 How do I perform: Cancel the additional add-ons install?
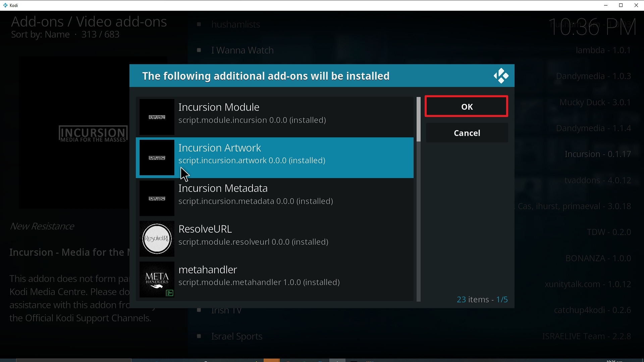[x=467, y=133]
